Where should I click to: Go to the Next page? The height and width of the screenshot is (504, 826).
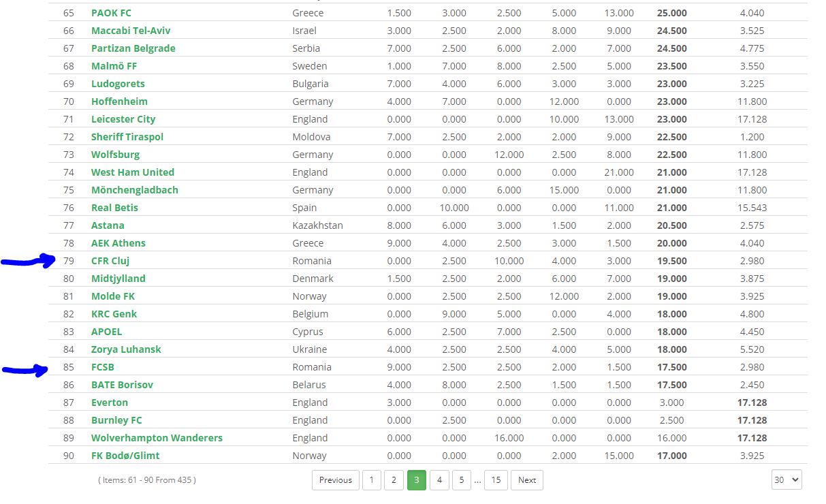(x=527, y=480)
